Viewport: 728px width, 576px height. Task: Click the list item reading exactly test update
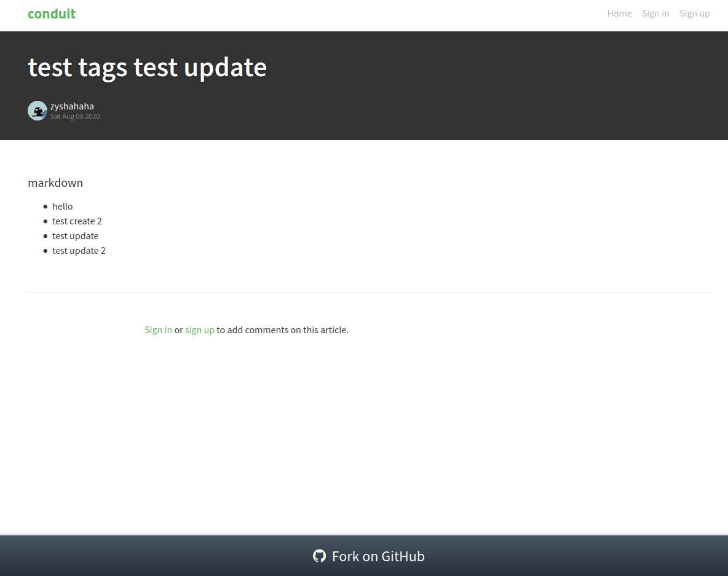[x=75, y=236]
